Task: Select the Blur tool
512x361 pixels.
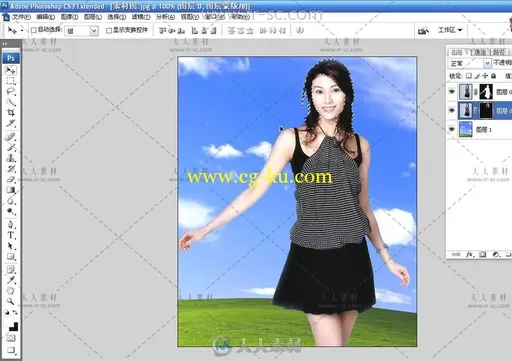Action: 11,201
